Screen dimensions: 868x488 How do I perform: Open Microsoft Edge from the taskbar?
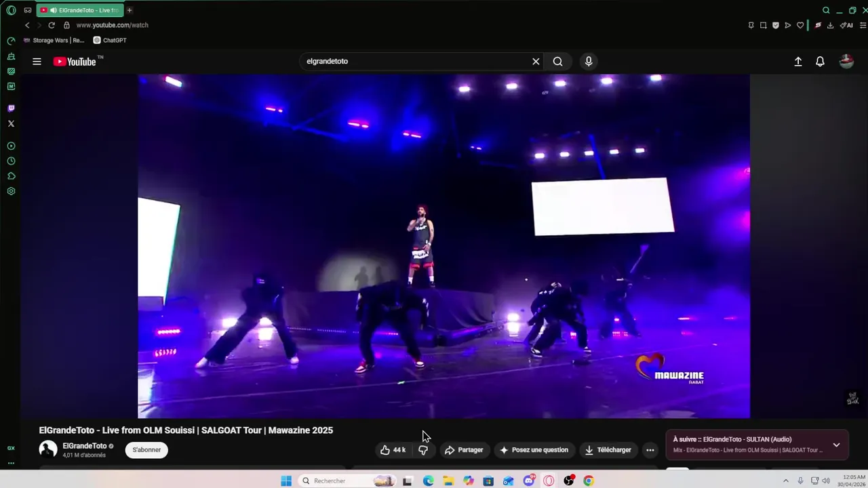pos(428,481)
